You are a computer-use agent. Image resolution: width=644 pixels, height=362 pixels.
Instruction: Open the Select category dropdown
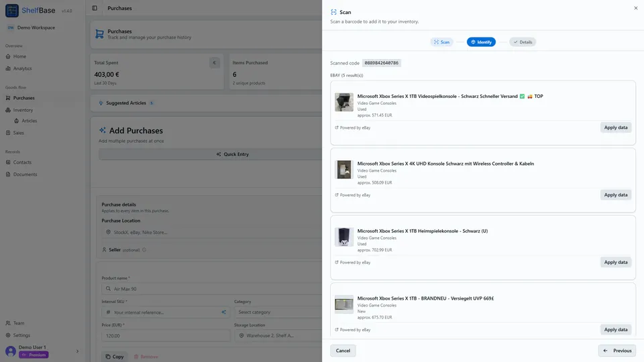tap(278, 312)
